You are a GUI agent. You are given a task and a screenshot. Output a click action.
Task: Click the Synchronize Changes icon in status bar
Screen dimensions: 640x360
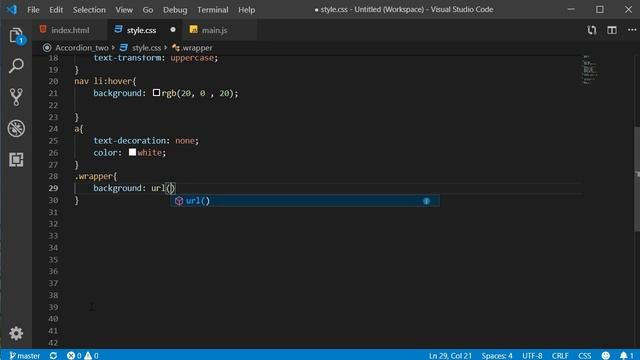tap(53, 356)
